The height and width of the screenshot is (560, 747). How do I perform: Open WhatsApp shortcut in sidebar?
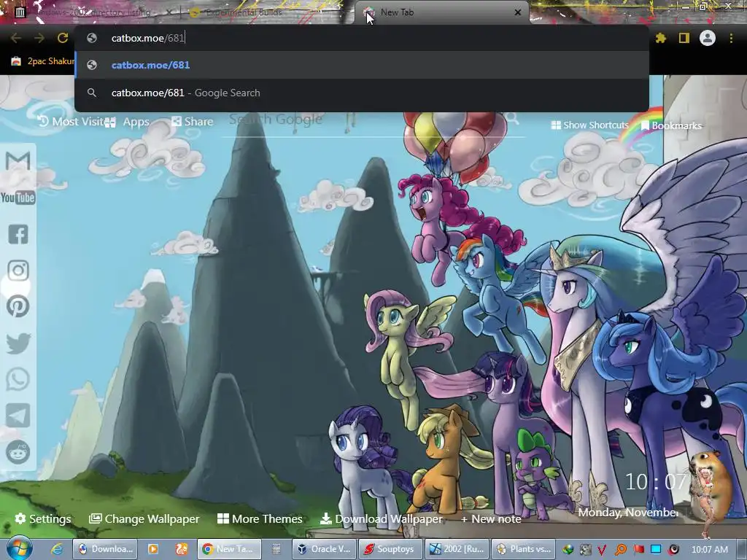18,379
